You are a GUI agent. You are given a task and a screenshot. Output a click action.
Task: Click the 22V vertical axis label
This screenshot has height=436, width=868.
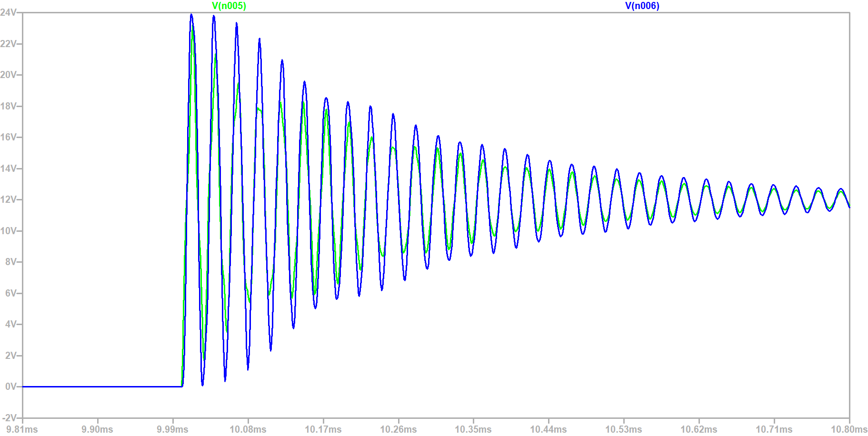8,44
